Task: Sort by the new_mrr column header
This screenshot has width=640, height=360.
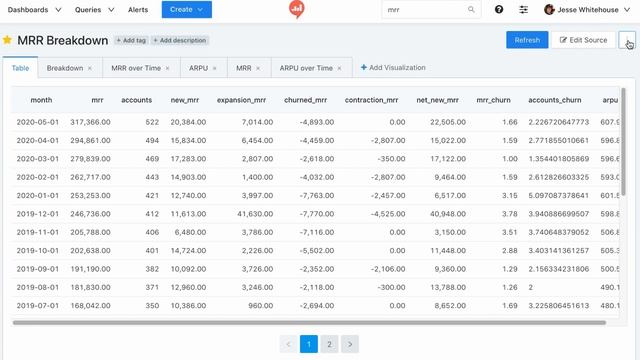Action: (x=184, y=100)
